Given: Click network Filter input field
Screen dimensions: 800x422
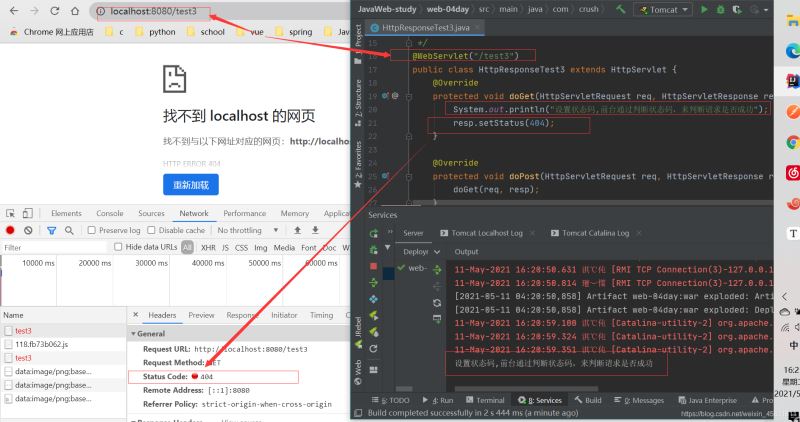Looking at the screenshot, I should (55, 247).
